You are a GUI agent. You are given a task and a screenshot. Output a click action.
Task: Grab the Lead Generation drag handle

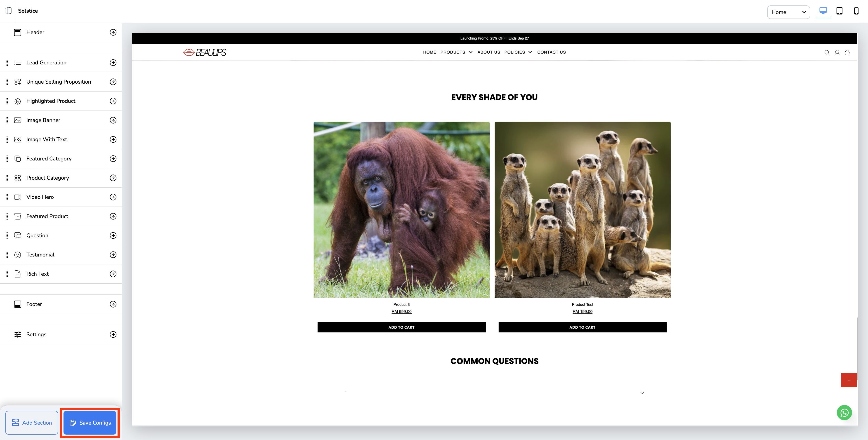pos(7,63)
